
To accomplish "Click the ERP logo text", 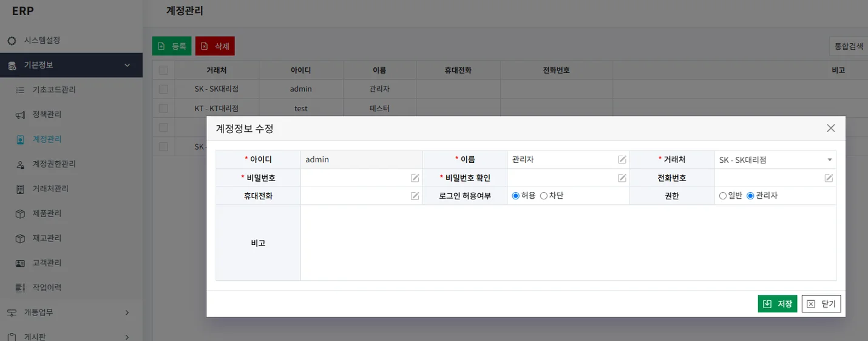I will click(23, 10).
